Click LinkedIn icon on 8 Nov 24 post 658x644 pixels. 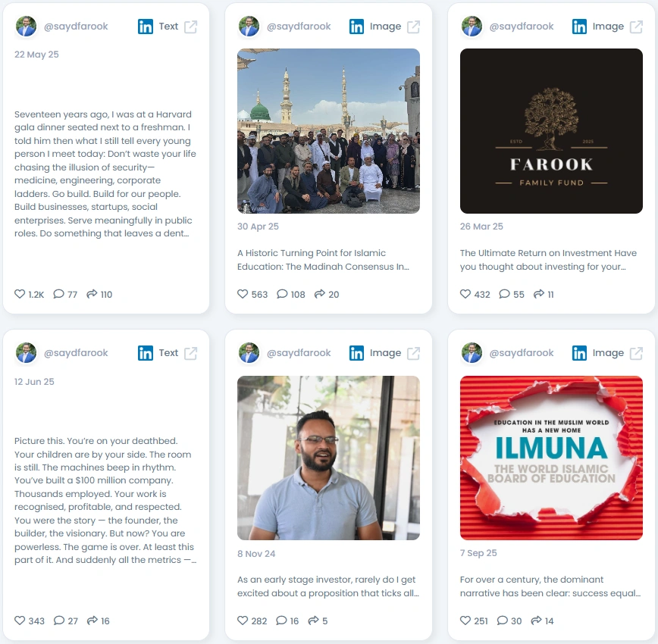[356, 353]
